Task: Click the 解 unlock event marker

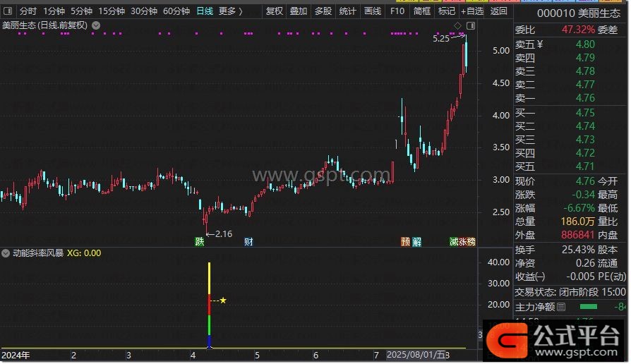Action: 417,241
